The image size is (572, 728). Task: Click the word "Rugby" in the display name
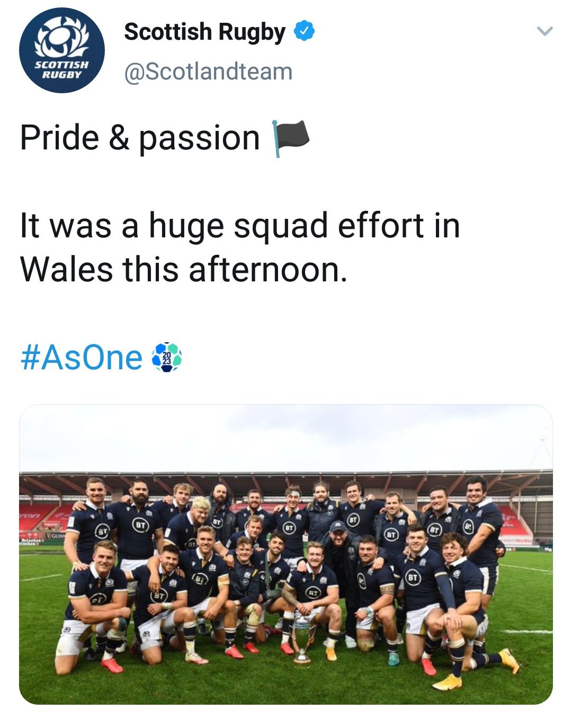pos(252,32)
